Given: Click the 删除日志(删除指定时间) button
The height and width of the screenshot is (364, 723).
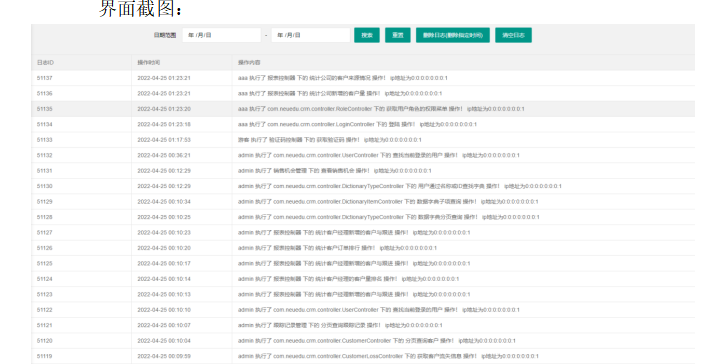Looking at the screenshot, I should point(453,35).
